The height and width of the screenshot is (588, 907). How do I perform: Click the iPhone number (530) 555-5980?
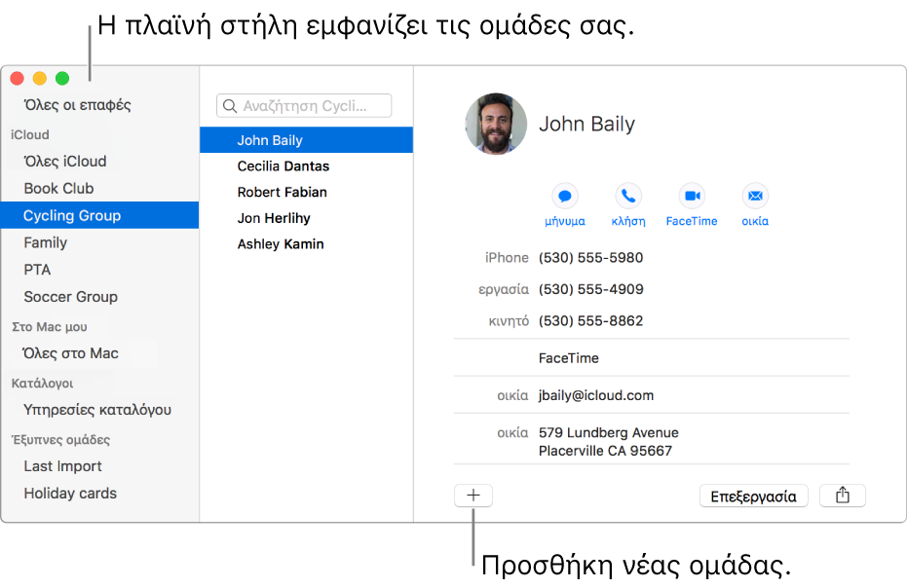(591, 258)
